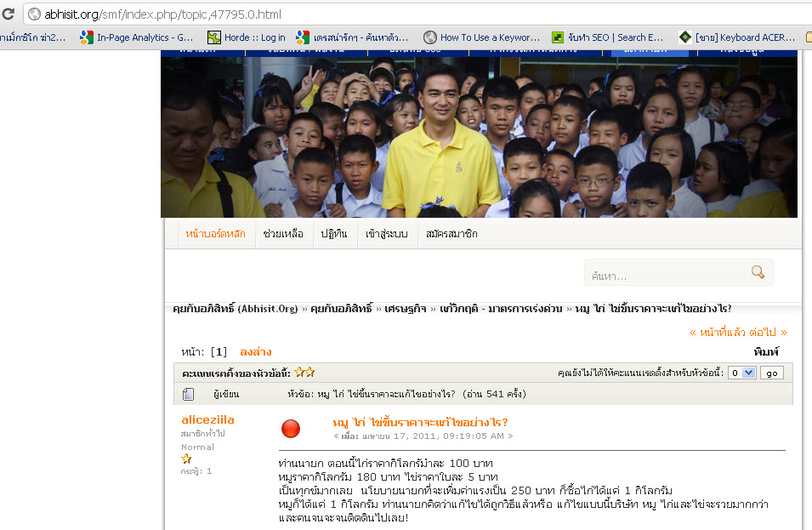Open the How To Use a Keyword bookmark
Image resolution: width=812 pixels, height=530 pixels.
pyautogui.click(x=481, y=37)
